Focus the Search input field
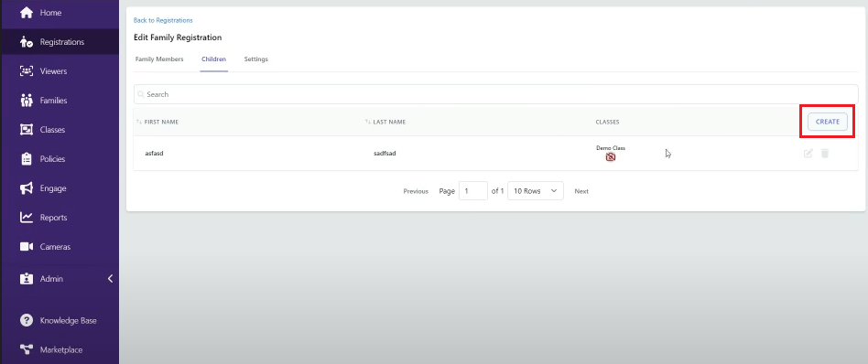 [x=496, y=94]
